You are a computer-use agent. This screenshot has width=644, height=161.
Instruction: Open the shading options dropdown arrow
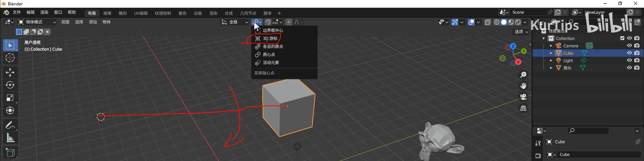click(525, 22)
